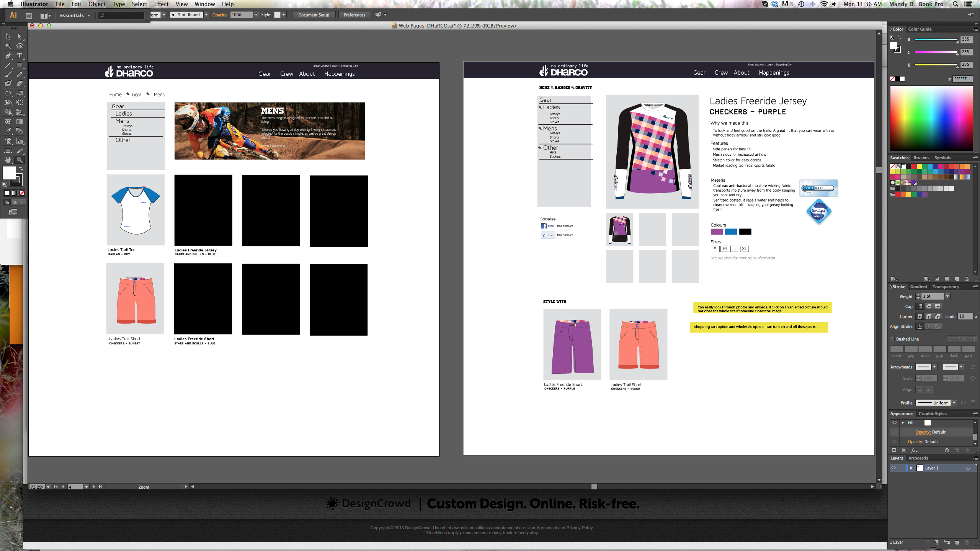Screen dimensions: 980x551
Task: Select the Pen tool
Action: [8, 56]
